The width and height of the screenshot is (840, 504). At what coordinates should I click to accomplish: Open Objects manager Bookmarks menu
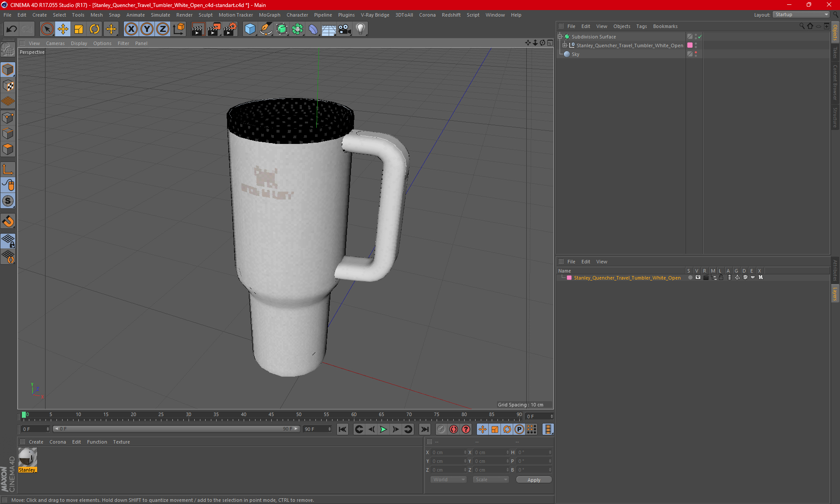pos(665,26)
